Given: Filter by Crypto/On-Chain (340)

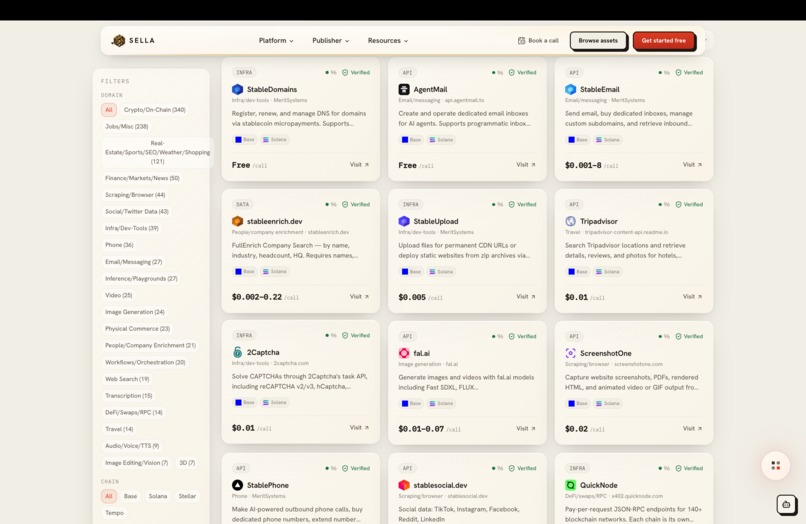Looking at the screenshot, I should [155, 110].
